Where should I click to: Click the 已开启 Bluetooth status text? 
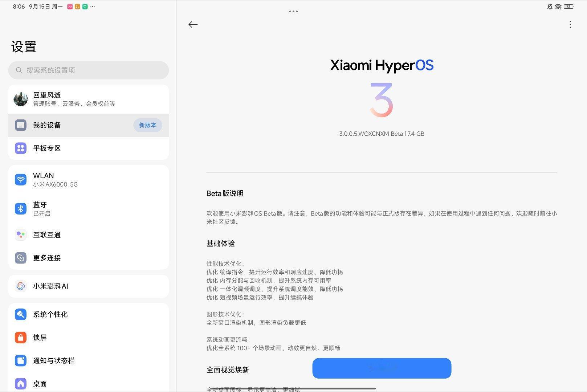tap(42, 213)
